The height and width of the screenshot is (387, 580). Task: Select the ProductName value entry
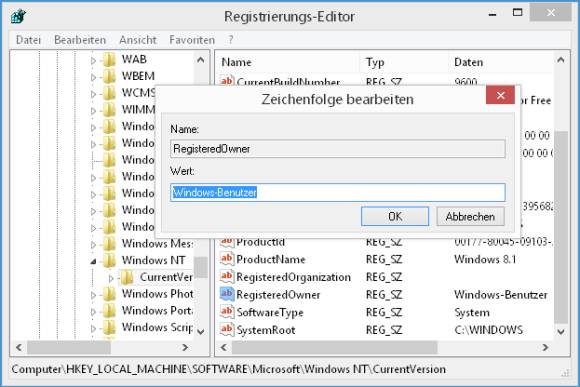tap(271, 259)
